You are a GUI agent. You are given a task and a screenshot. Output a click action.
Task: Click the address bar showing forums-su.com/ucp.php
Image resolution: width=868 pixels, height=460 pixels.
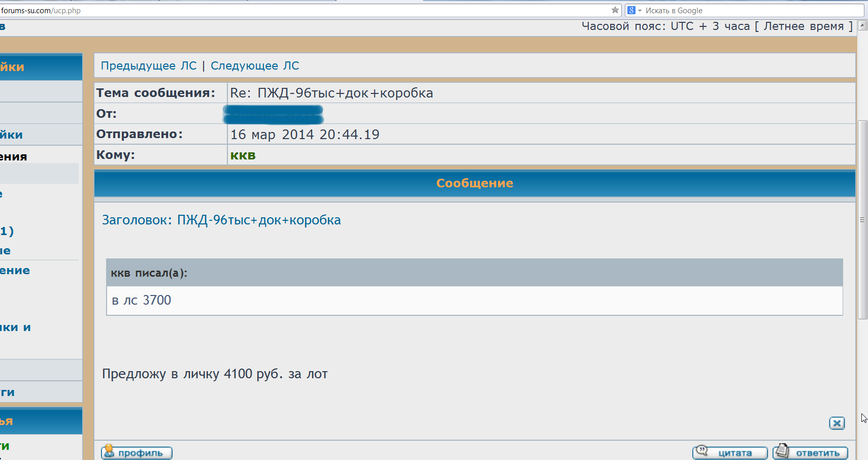pyautogui.click(x=305, y=11)
